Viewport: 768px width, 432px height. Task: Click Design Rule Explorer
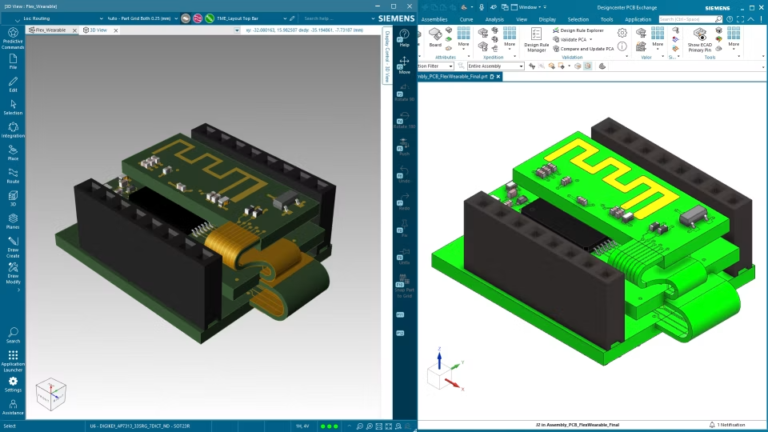(x=578, y=30)
